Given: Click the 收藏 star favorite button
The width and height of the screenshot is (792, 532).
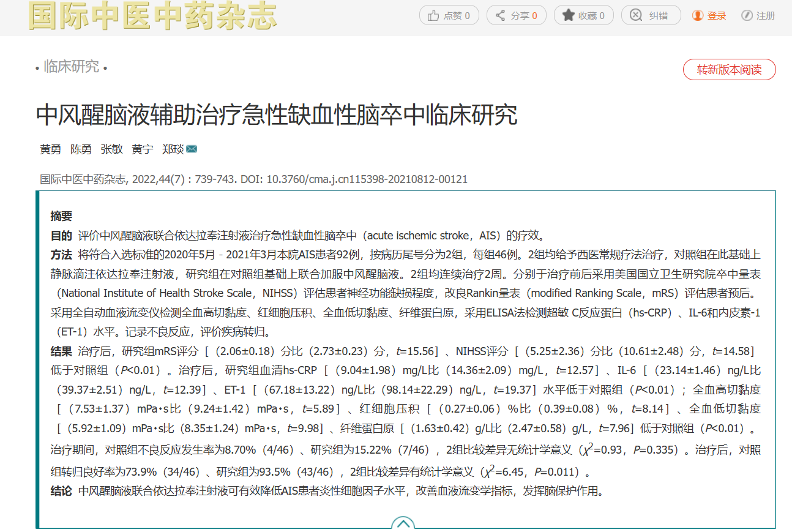Looking at the screenshot, I should point(583,15).
